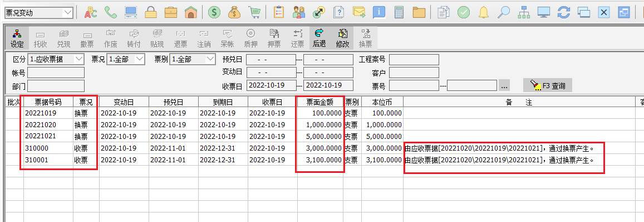Click the padlock icon in toolbar
This screenshot has width=644, height=222.
(151, 12)
